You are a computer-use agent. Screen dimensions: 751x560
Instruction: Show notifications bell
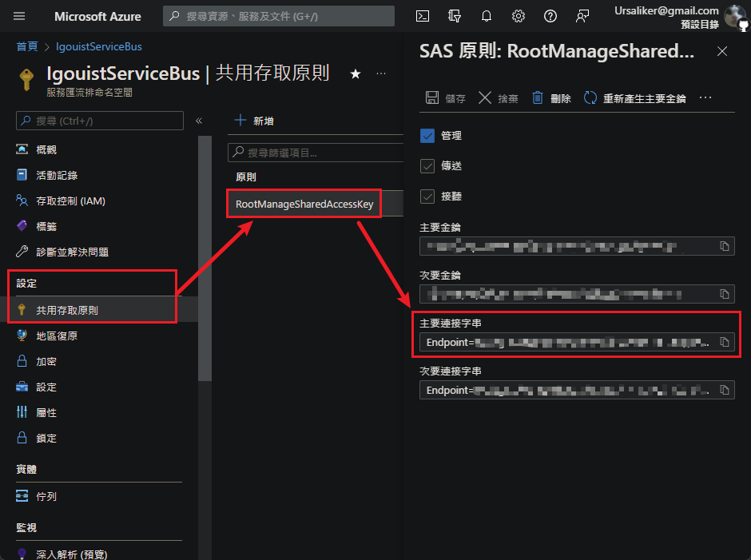[x=486, y=16]
